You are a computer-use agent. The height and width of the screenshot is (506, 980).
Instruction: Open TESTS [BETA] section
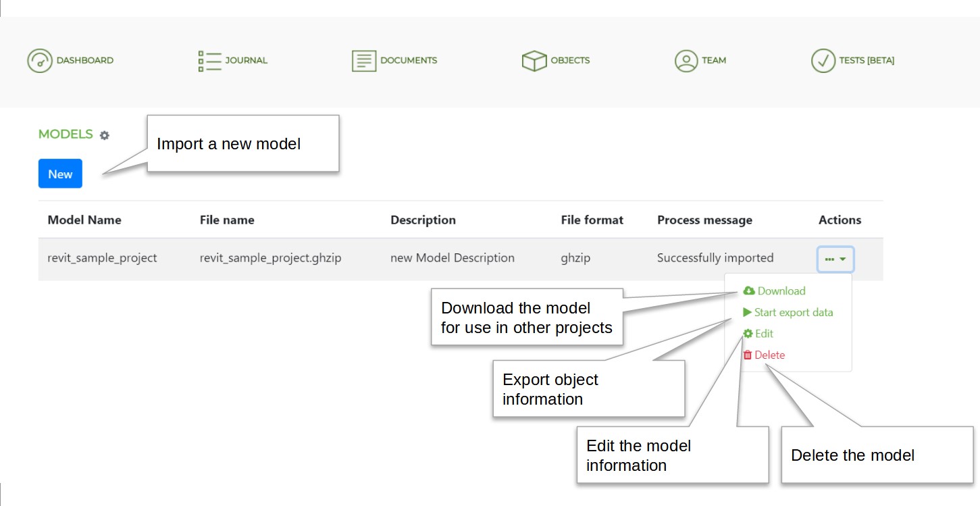click(867, 60)
